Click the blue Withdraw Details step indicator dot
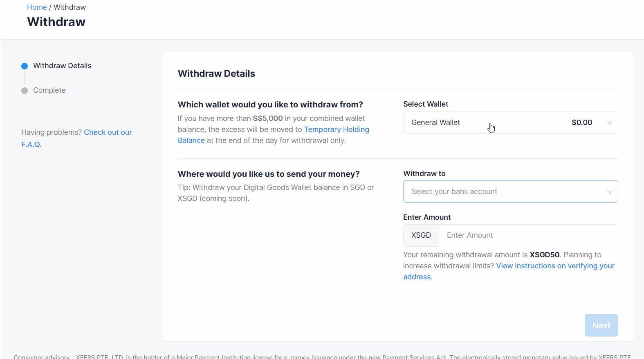 pyautogui.click(x=25, y=66)
